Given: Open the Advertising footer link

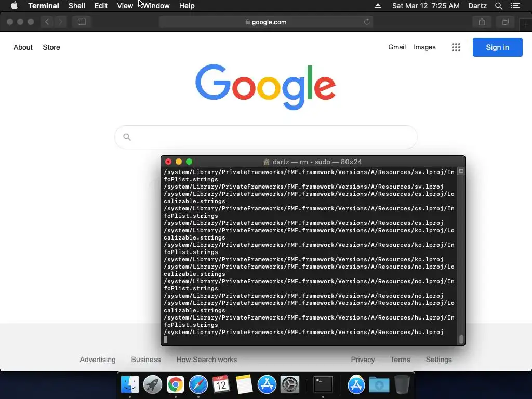Looking at the screenshot, I should point(98,360).
